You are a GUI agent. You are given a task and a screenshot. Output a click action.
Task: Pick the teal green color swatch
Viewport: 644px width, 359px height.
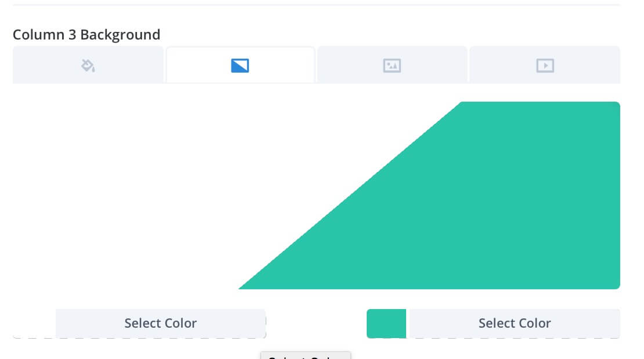pyautogui.click(x=386, y=323)
